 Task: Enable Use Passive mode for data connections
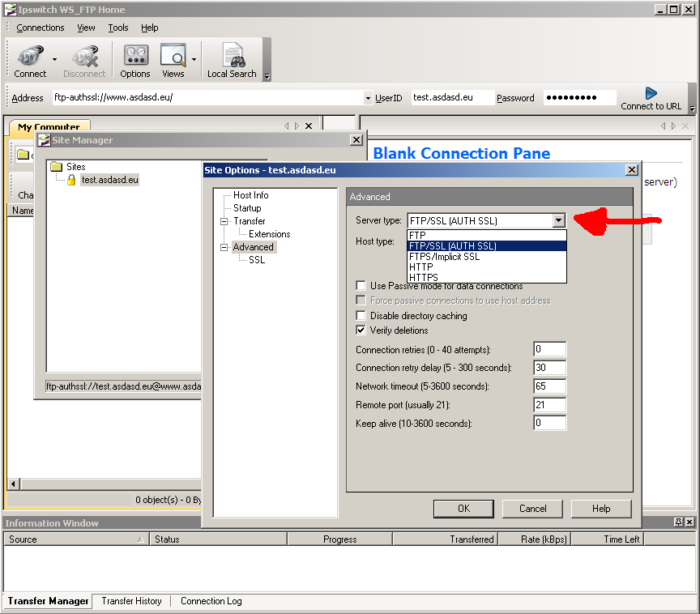361,286
